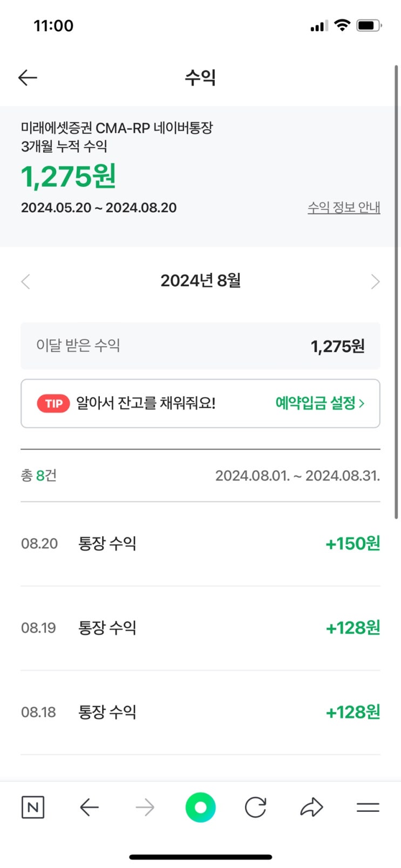
Task: Tap 이달 받은 수익 summary box
Action: point(200,346)
